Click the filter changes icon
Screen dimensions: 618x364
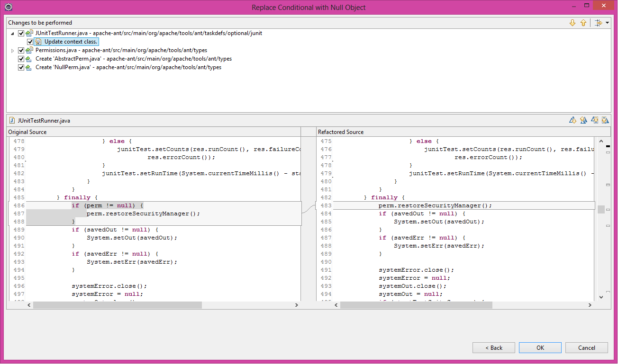[599, 23]
